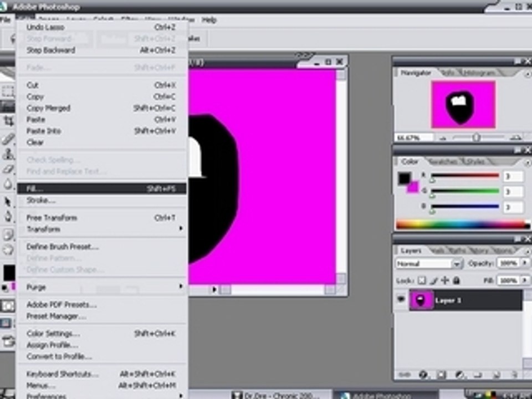
Task: Select the Hand tool
Action: (8, 250)
